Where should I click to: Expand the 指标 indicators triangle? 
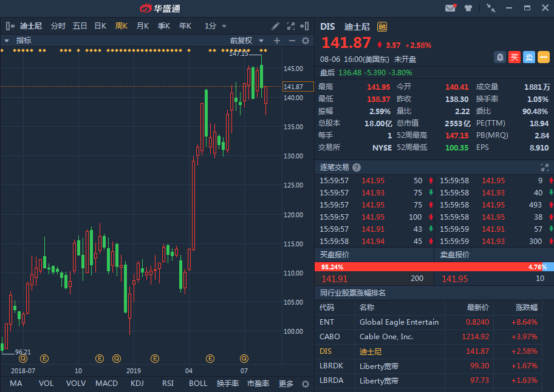(7, 41)
